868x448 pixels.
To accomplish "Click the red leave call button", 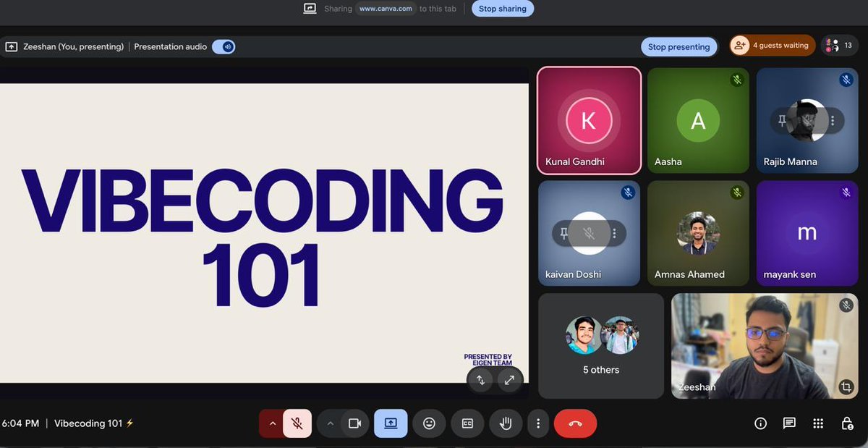I will pos(575,423).
